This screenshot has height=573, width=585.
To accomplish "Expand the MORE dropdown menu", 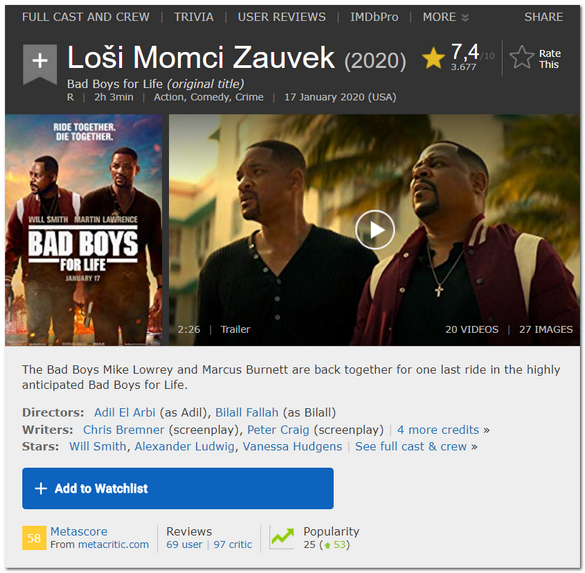I will pos(445,17).
